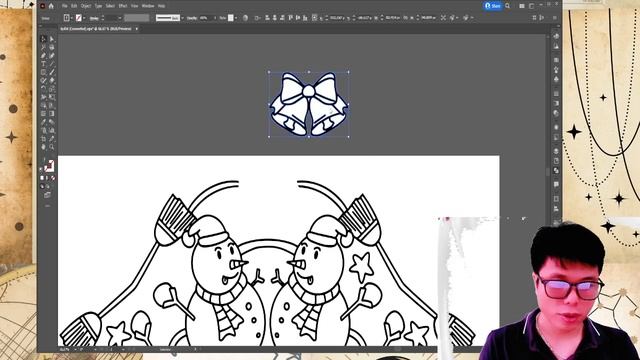
Task: Open the stroke weight dropdown
Action: [x=120, y=18]
